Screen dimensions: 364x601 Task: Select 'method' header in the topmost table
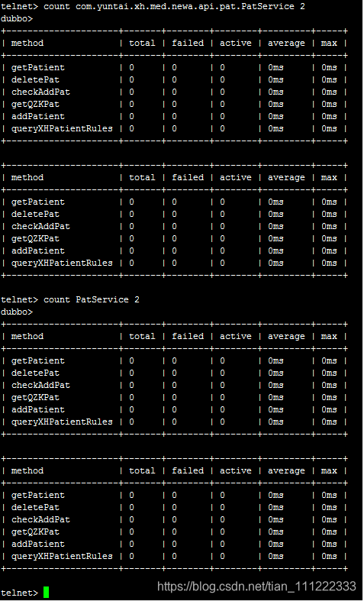point(27,43)
